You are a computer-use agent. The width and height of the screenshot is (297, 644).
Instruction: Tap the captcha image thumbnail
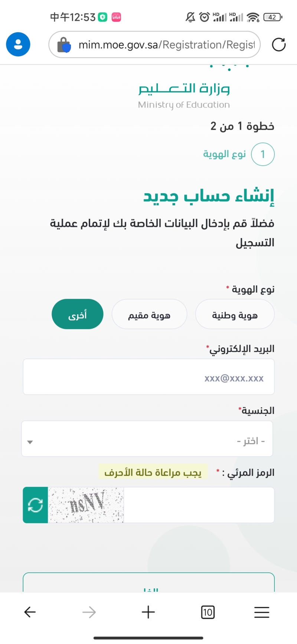click(86, 505)
